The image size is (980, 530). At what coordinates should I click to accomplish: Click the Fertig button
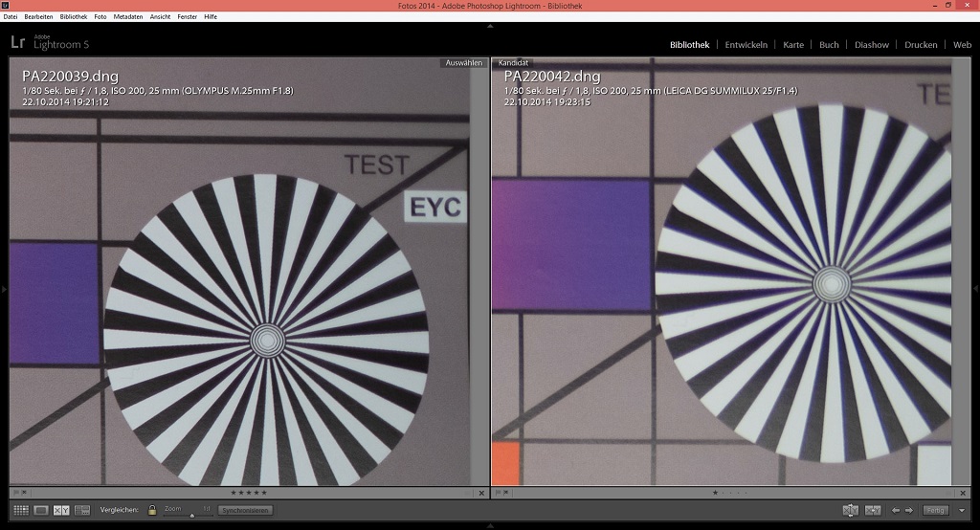pyautogui.click(x=935, y=510)
